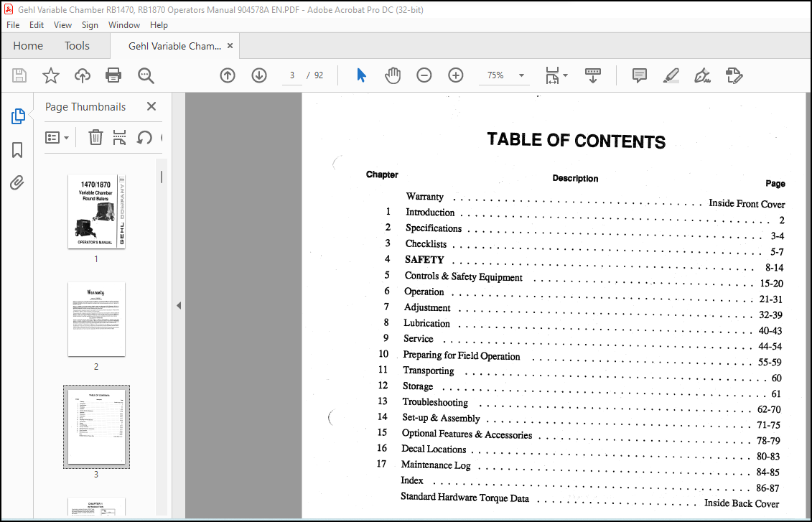Open the File menu

coord(13,25)
